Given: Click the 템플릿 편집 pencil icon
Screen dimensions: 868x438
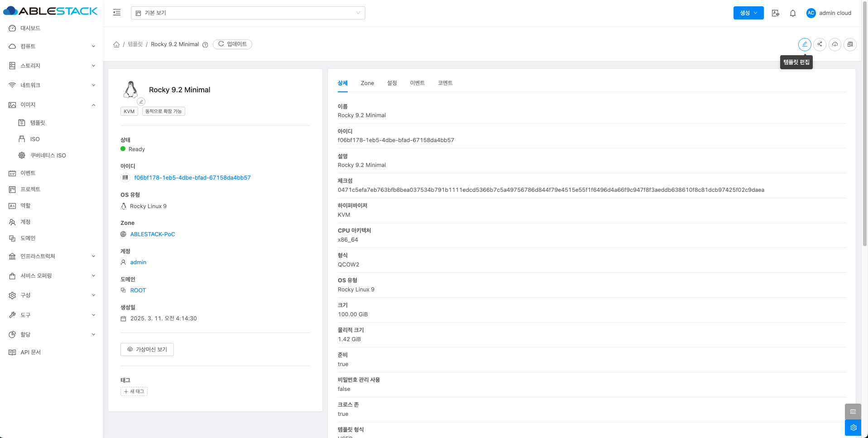Looking at the screenshot, I should [x=805, y=44].
